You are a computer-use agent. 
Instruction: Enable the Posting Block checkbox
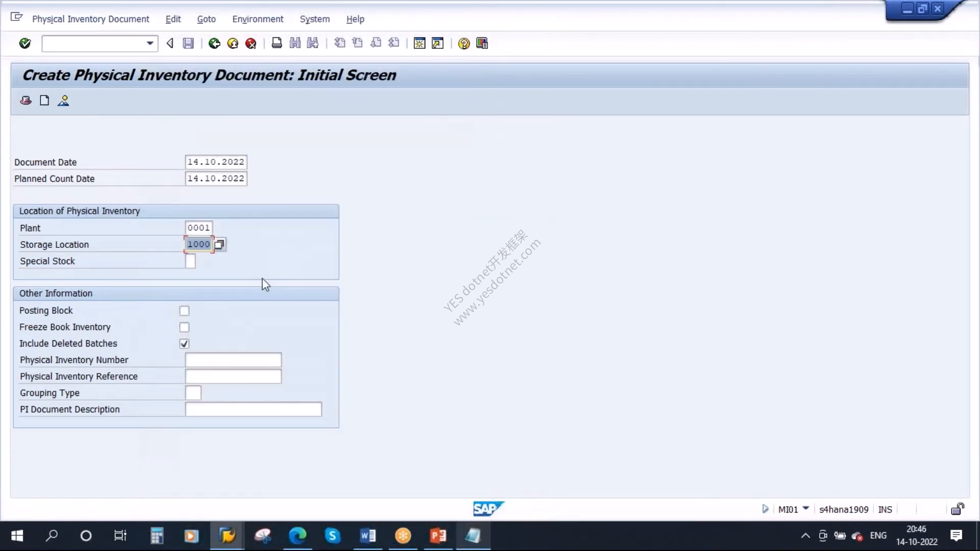[x=184, y=311]
